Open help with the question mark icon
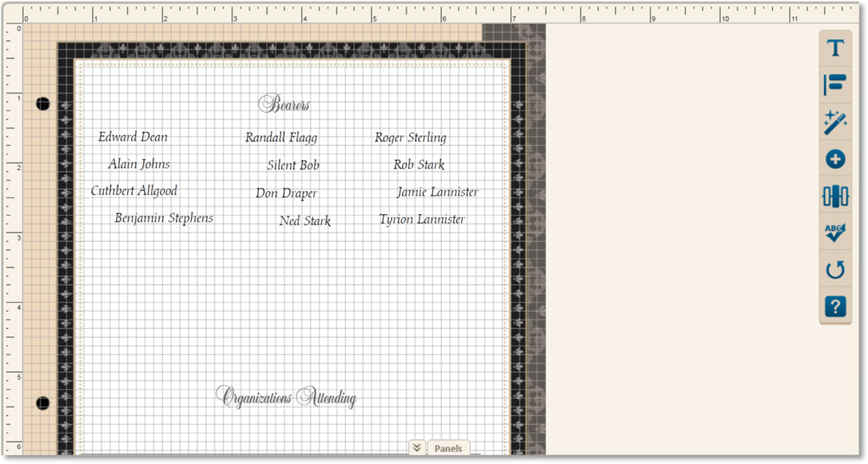Image resolution: width=868 pixels, height=464 pixels. tap(835, 307)
